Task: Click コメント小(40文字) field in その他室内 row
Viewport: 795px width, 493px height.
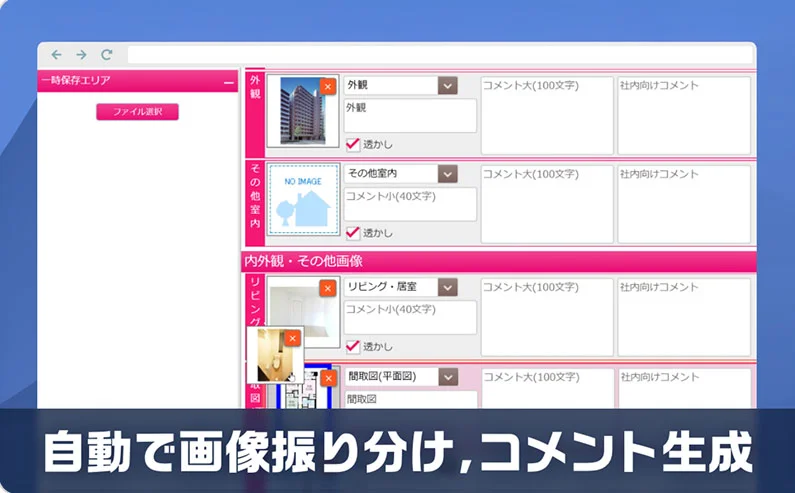Action: click(410, 204)
